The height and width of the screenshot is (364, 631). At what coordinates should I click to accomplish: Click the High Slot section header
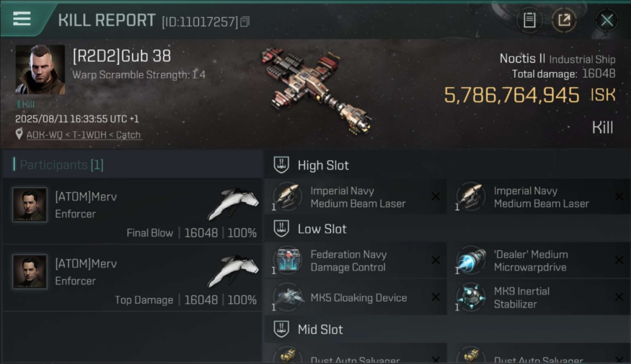[x=448, y=165]
